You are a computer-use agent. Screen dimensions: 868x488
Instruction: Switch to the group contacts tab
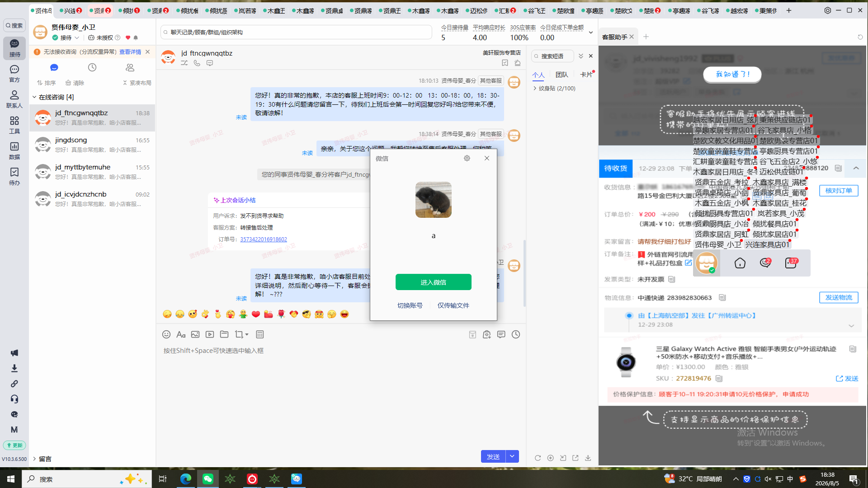click(130, 67)
